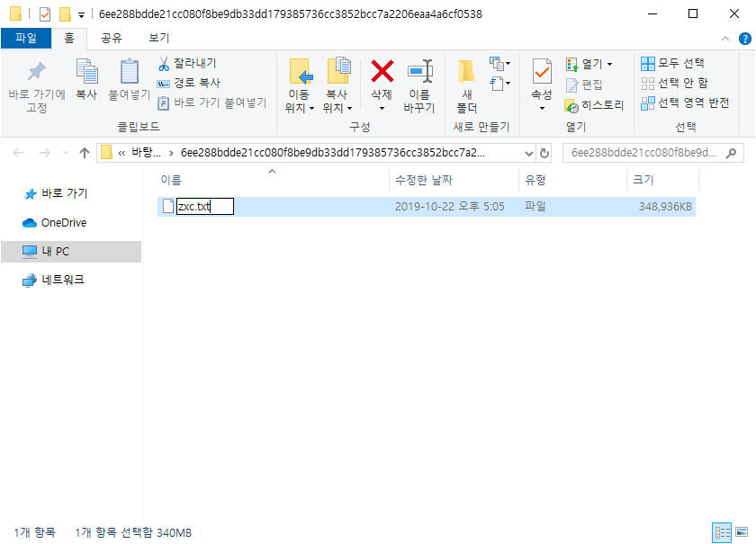Click the Forward navigation arrow

pyautogui.click(x=44, y=153)
